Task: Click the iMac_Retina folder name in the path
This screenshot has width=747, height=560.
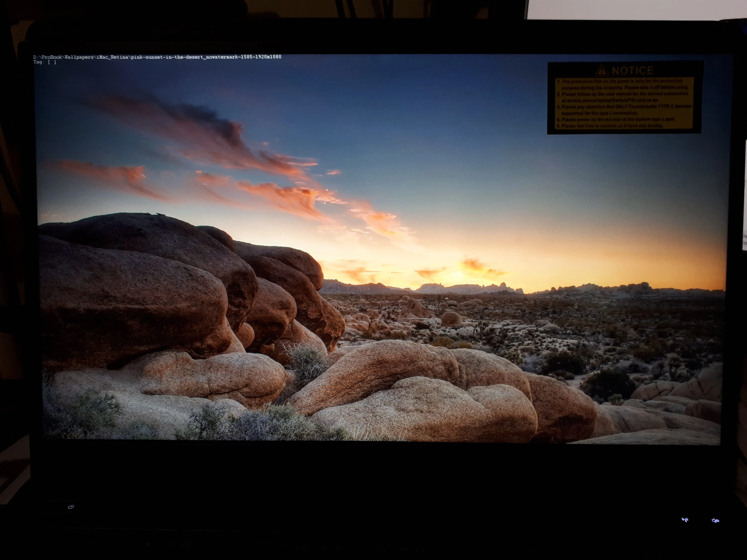Action: [112, 57]
